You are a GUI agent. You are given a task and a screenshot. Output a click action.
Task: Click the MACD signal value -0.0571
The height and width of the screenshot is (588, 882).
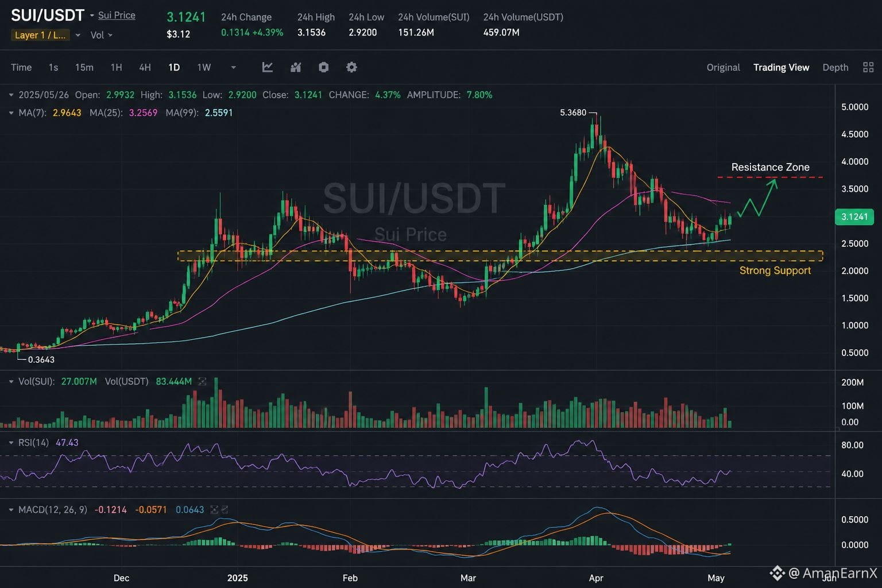151,509
